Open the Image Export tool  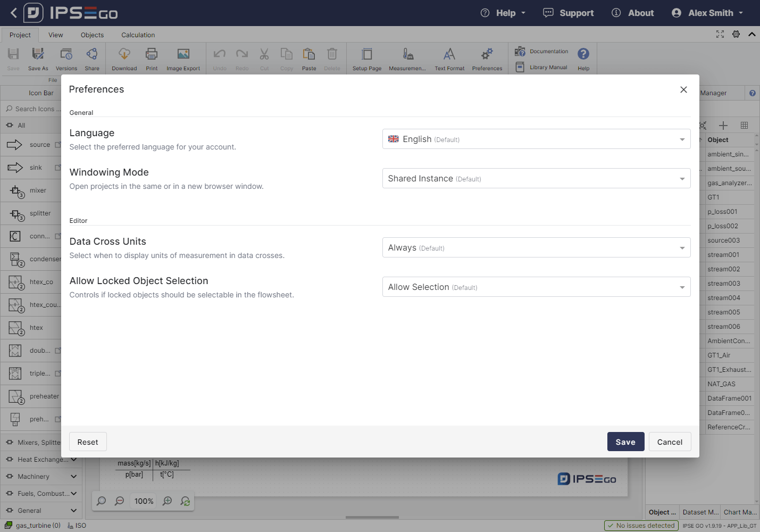(x=183, y=58)
